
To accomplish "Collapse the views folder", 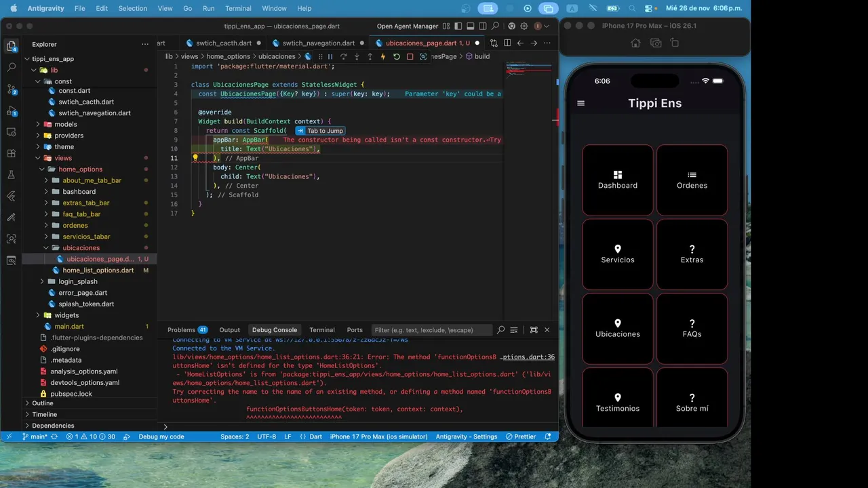I will 63,158.
